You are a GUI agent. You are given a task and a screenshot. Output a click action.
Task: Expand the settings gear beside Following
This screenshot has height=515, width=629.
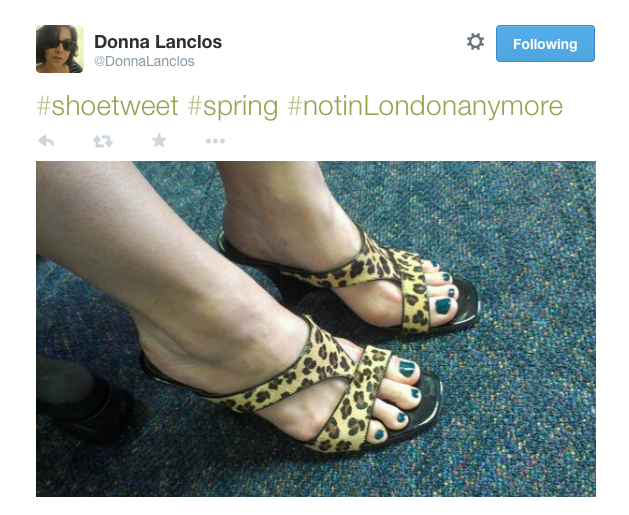click(475, 42)
